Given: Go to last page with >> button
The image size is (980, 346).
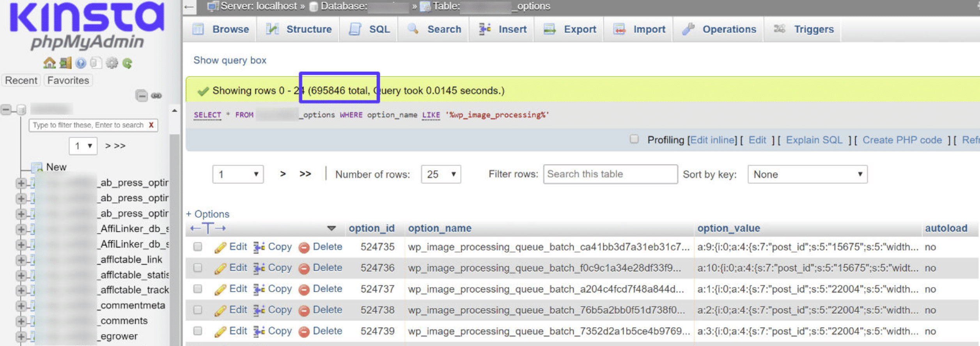Looking at the screenshot, I should [305, 174].
